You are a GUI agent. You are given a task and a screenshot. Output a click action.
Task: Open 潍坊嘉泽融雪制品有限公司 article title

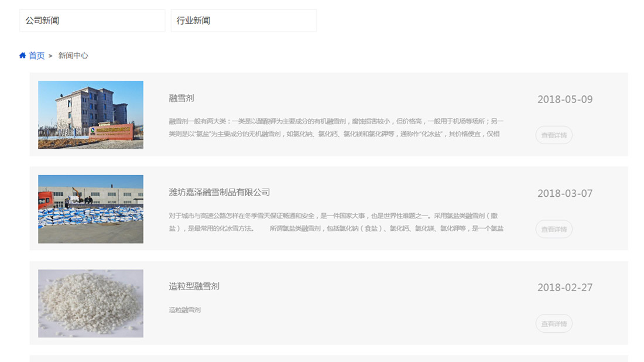(x=220, y=192)
